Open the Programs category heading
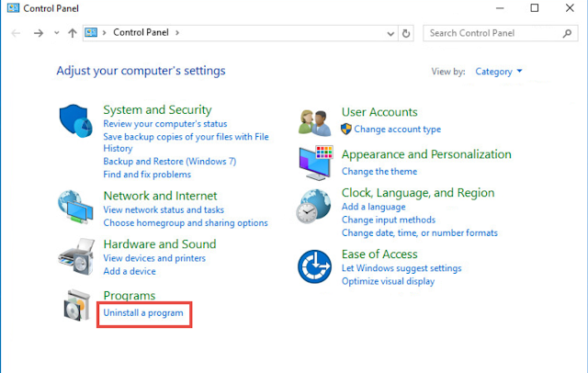The width and height of the screenshot is (588, 373). click(x=130, y=296)
